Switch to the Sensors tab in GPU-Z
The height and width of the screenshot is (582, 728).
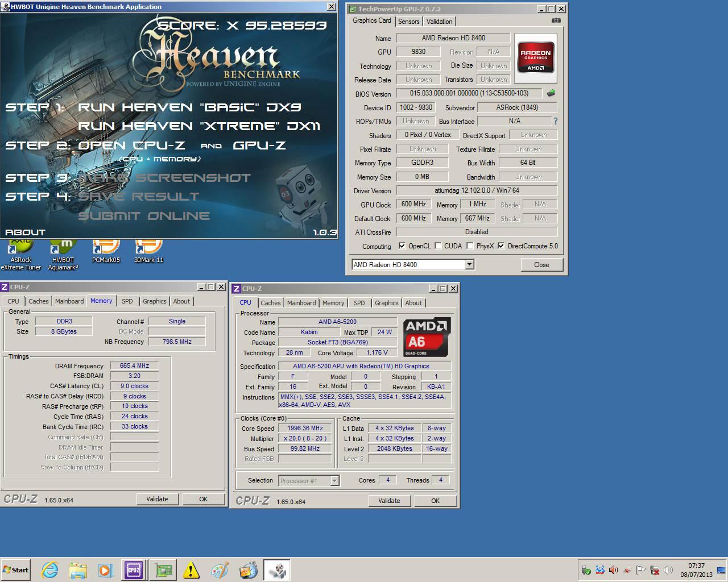click(408, 22)
